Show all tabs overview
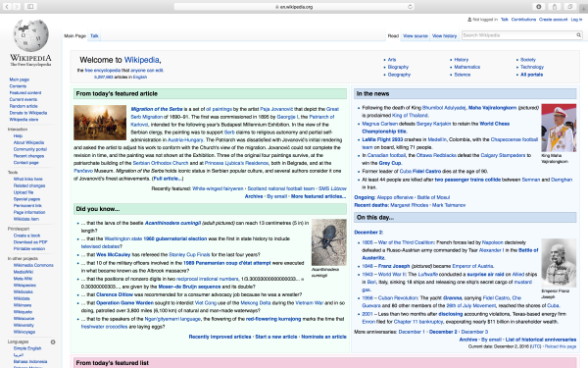 click(570, 7)
